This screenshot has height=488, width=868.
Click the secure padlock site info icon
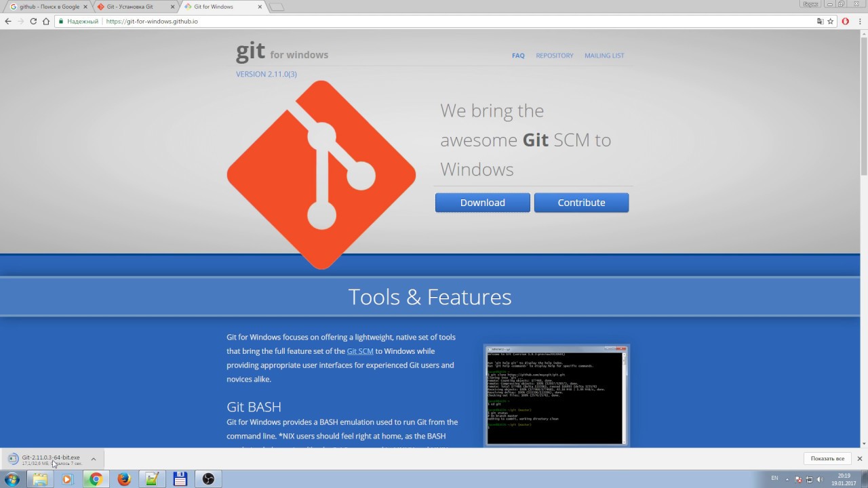click(x=61, y=22)
